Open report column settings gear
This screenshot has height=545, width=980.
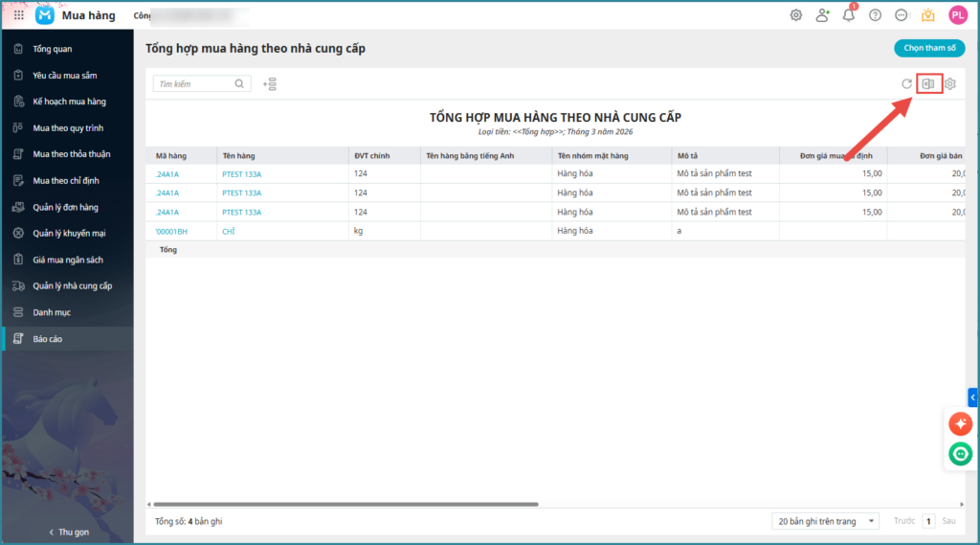click(950, 84)
